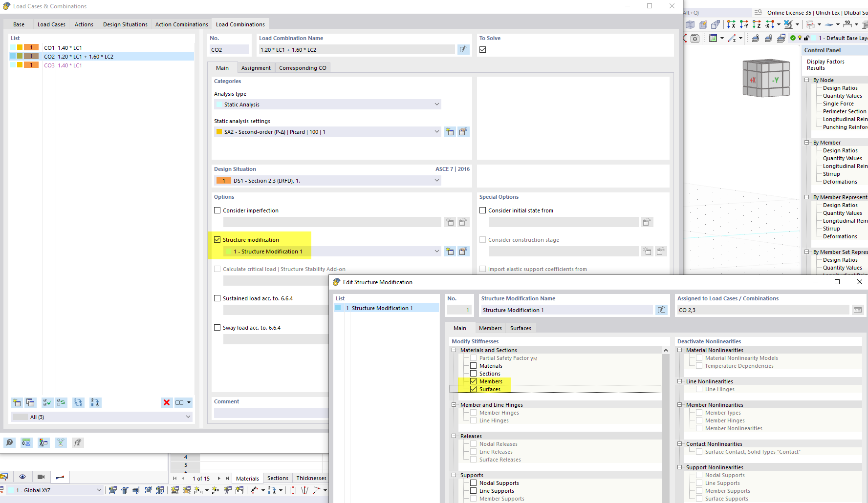Open Sections table tab at bottom
868x503 pixels.
tap(278, 478)
